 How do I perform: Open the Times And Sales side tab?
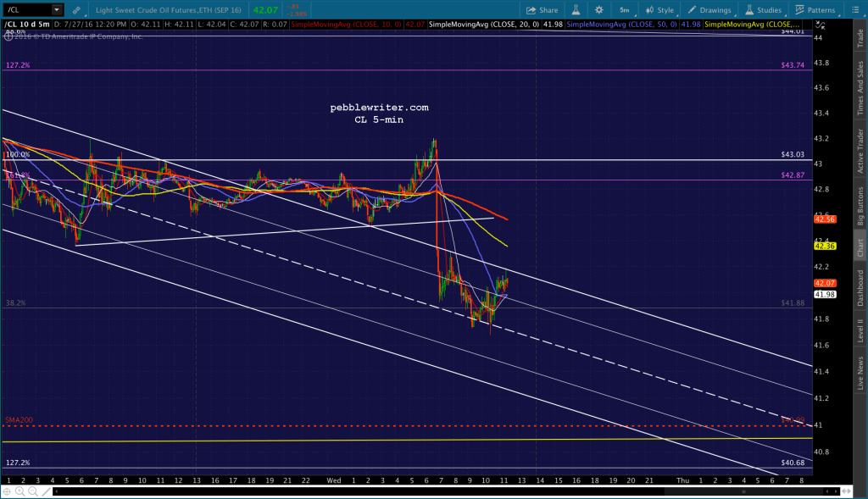tap(860, 88)
